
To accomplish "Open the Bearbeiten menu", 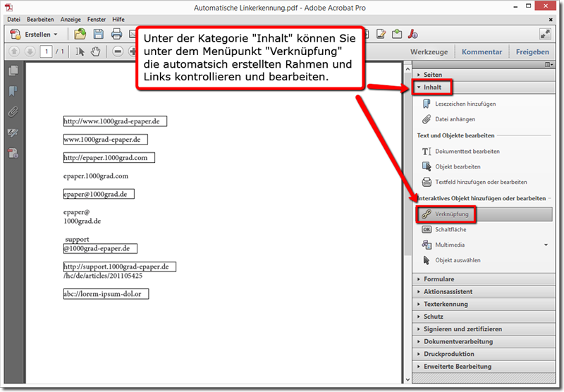I will point(40,20).
